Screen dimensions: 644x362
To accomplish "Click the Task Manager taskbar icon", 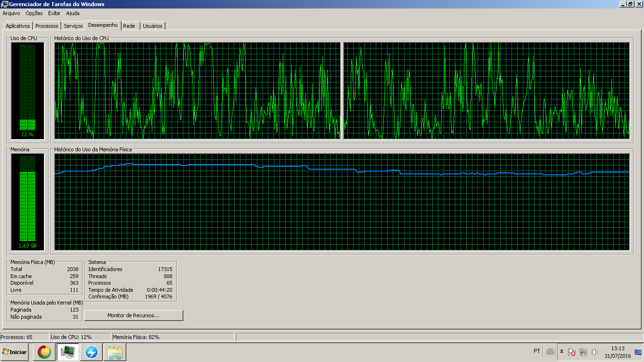I will (x=68, y=352).
